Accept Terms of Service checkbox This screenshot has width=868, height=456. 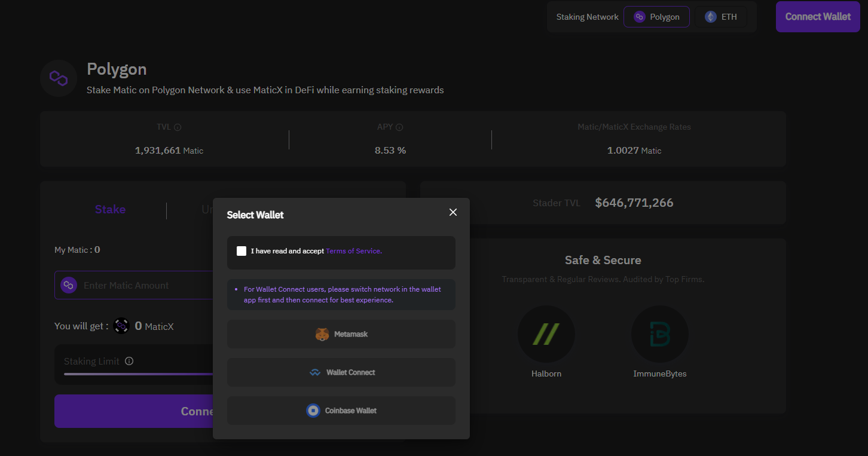click(x=242, y=251)
